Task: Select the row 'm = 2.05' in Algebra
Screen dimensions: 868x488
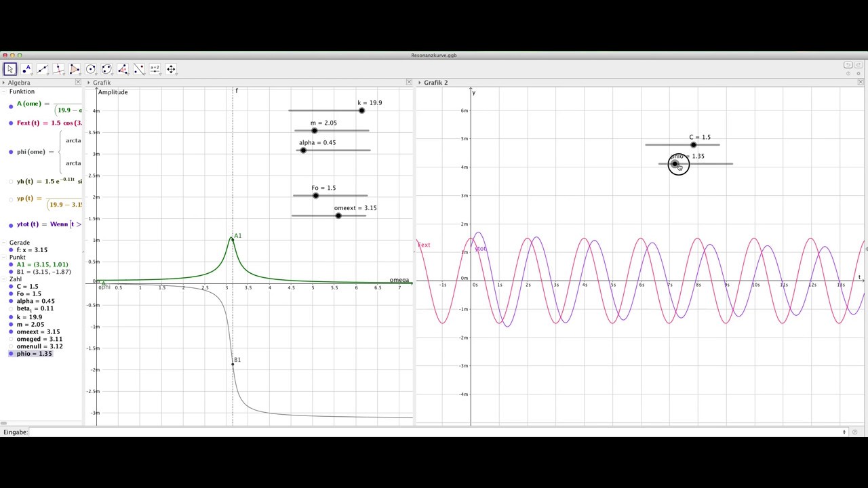Action: [31, 324]
